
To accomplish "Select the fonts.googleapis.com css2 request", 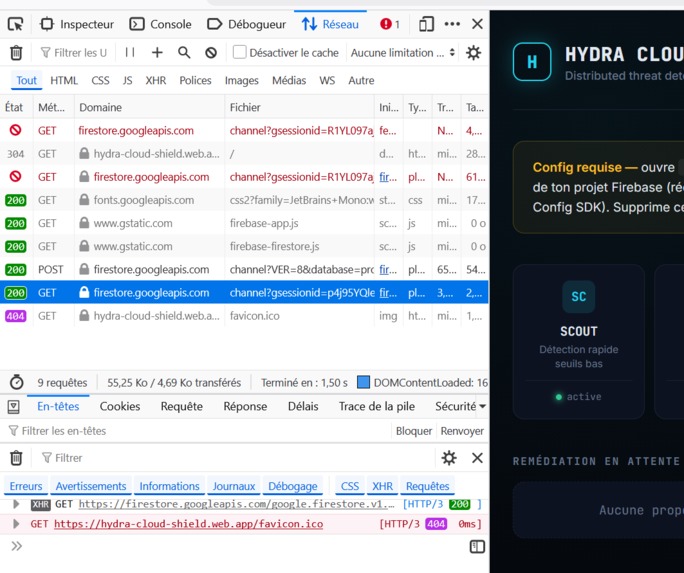I will 244,200.
